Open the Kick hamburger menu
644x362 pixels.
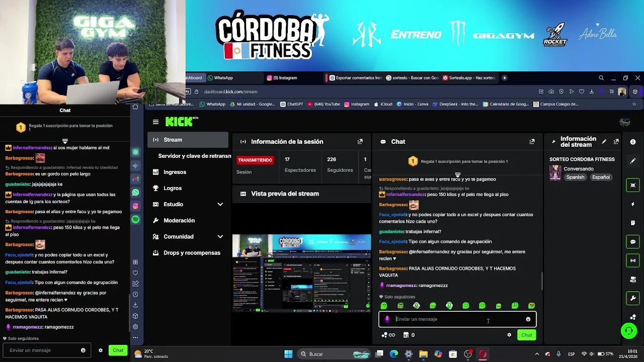click(x=155, y=122)
